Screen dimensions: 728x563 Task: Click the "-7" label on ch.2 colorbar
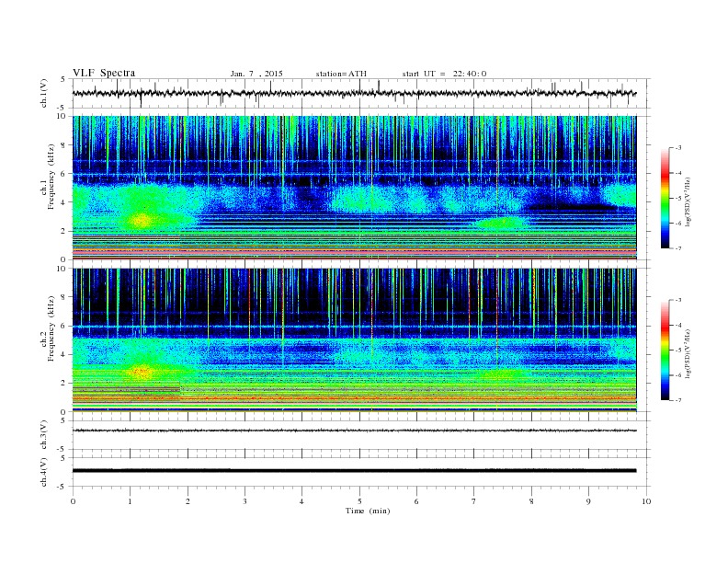tap(677, 400)
